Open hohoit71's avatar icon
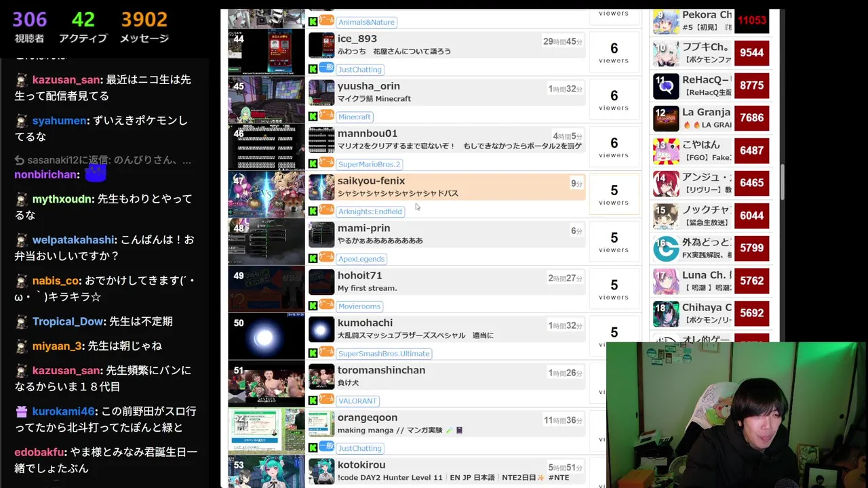Screen dimensions: 868x488 coord(321,282)
